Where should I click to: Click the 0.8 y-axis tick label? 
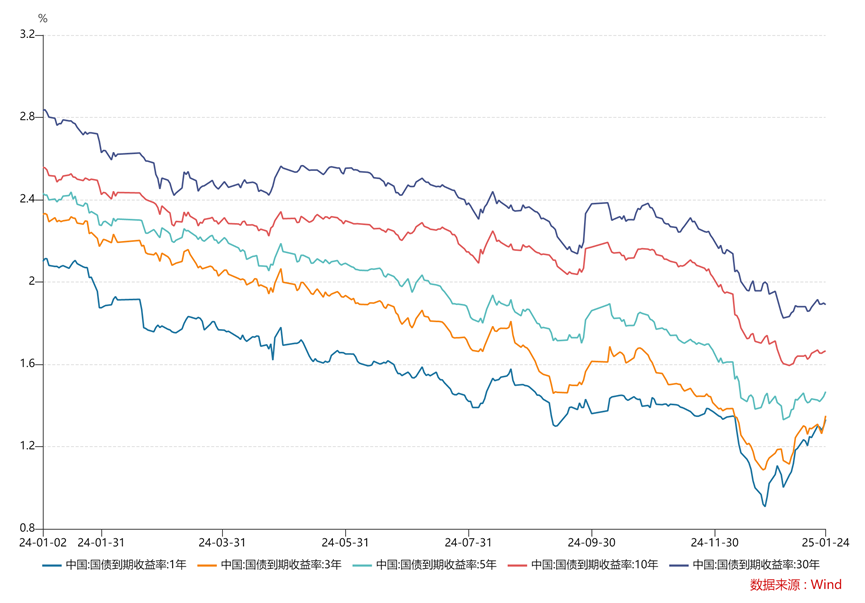pyautogui.click(x=27, y=528)
